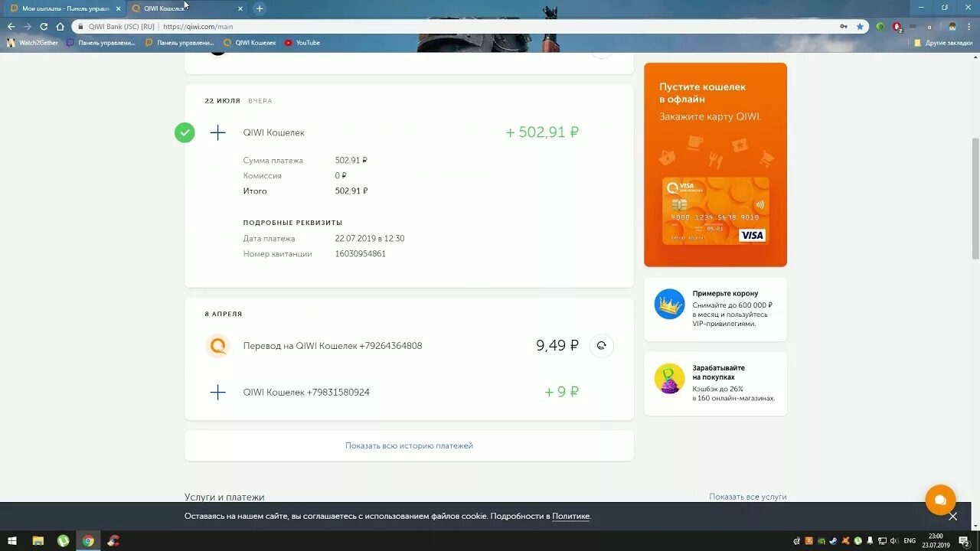Screen dimensions: 980x551
Task: Open uTorrent from the taskbar
Action: (63, 541)
